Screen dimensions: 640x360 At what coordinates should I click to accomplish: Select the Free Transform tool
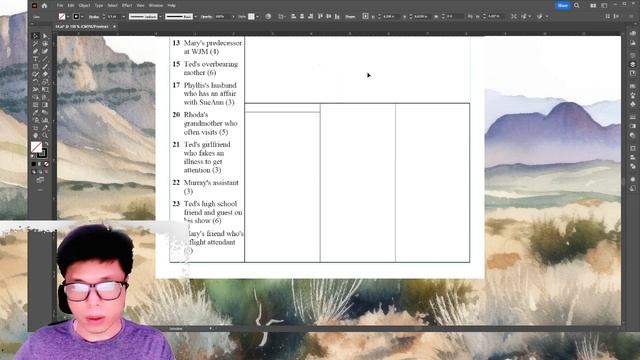pyautogui.click(x=45, y=89)
